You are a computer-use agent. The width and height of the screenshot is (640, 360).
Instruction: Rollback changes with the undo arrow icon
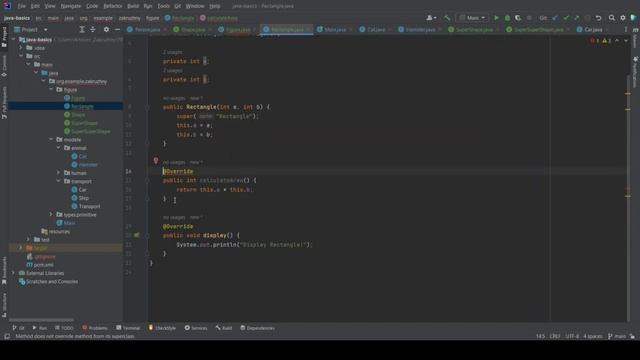pos(598,18)
